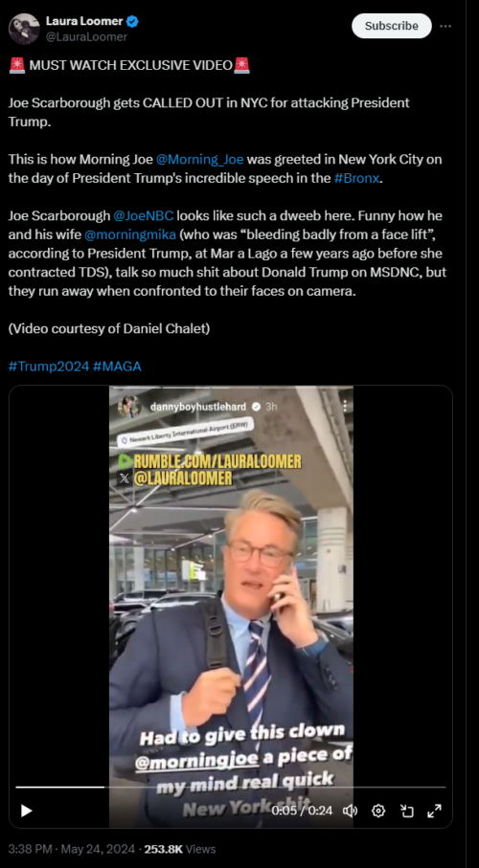
Task: Mute the video volume
Action: [x=350, y=811]
